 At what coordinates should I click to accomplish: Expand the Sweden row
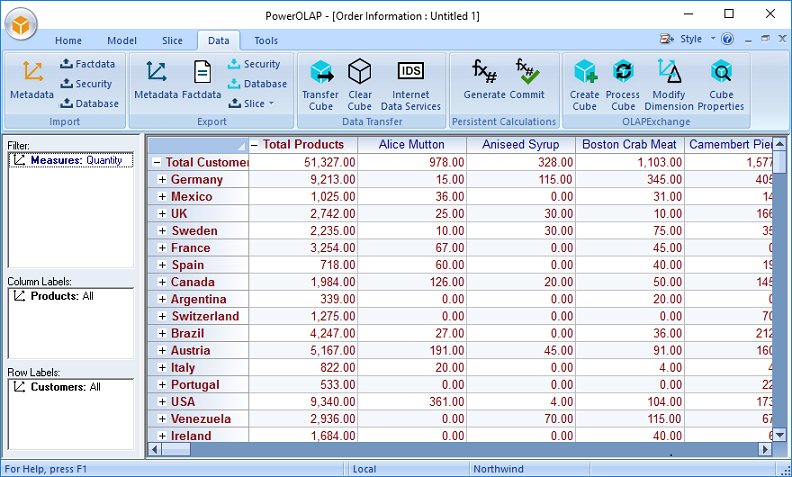click(x=162, y=231)
